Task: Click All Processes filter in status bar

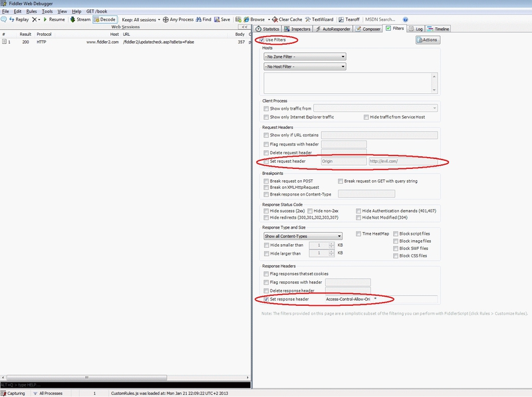Action: (48, 394)
